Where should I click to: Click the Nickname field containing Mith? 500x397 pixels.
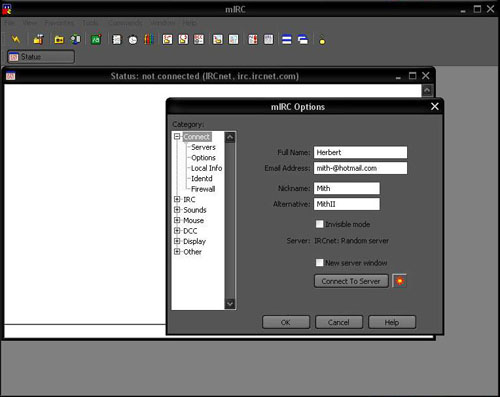point(347,188)
